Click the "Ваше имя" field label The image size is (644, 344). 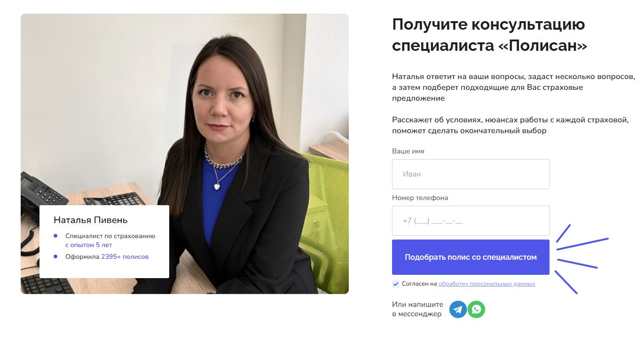click(408, 152)
